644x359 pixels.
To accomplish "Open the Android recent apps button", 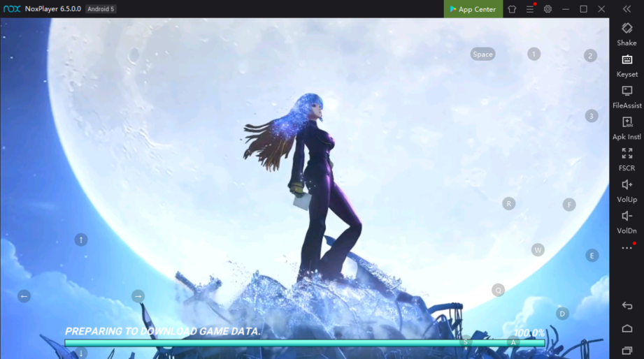I will point(627,351).
